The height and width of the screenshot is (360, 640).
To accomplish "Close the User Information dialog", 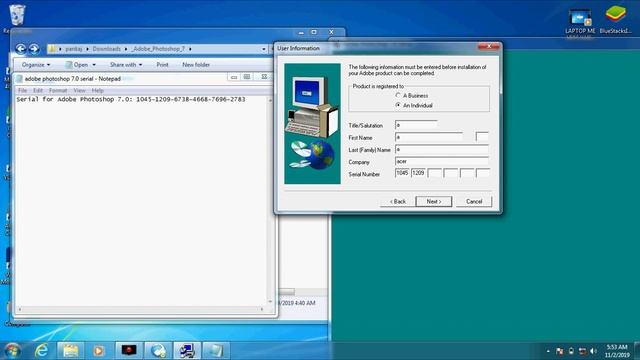I will [x=489, y=47].
